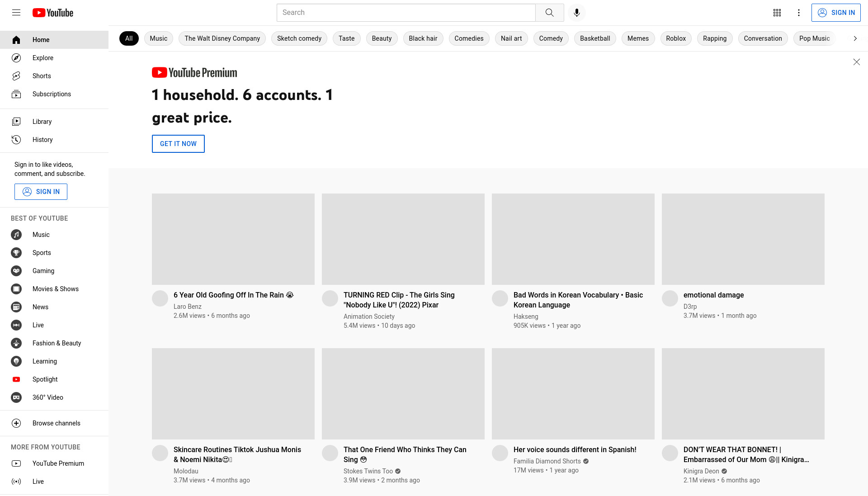
Task: Click the search magnifier button
Action: tap(549, 13)
